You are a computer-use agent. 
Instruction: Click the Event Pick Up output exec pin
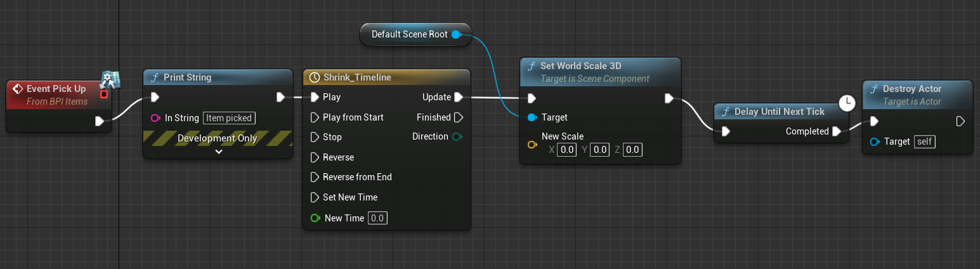pyautogui.click(x=100, y=121)
